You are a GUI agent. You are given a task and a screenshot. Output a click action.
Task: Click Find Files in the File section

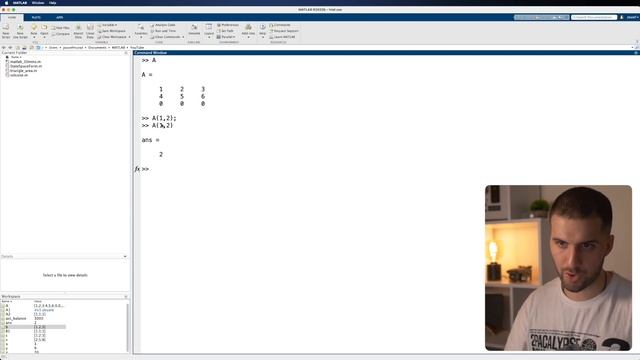click(x=60, y=28)
